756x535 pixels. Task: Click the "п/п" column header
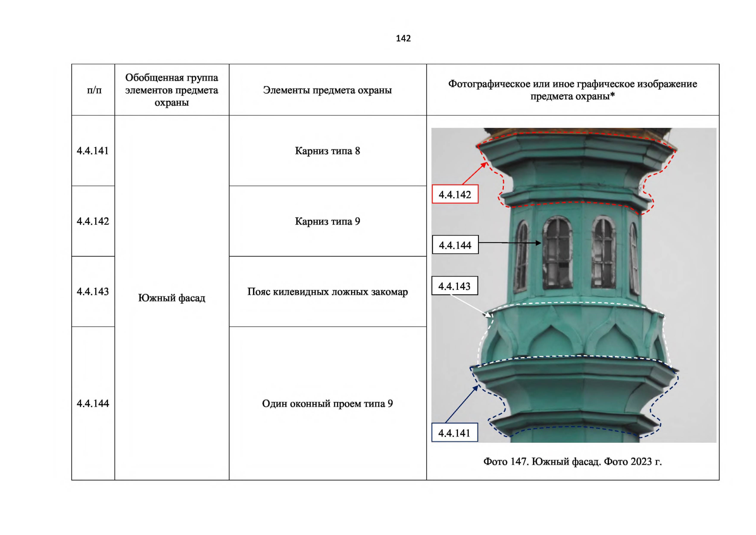pos(94,90)
